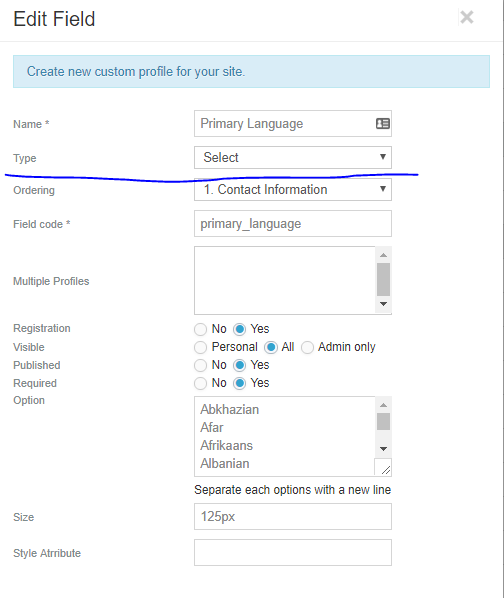Screen dimensions: 504x598
Task: Open the Type dropdown showing Select
Action: pyautogui.click(x=293, y=158)
